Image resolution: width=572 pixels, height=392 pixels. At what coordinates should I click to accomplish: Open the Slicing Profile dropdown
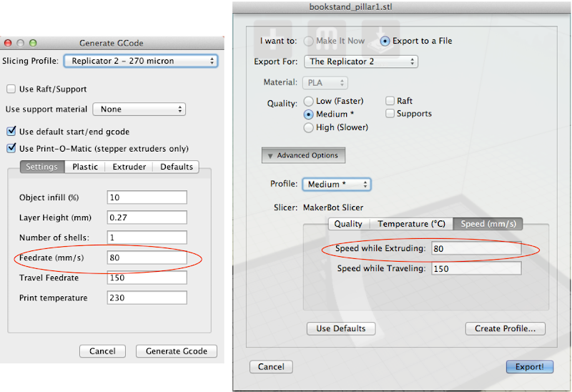141,61
